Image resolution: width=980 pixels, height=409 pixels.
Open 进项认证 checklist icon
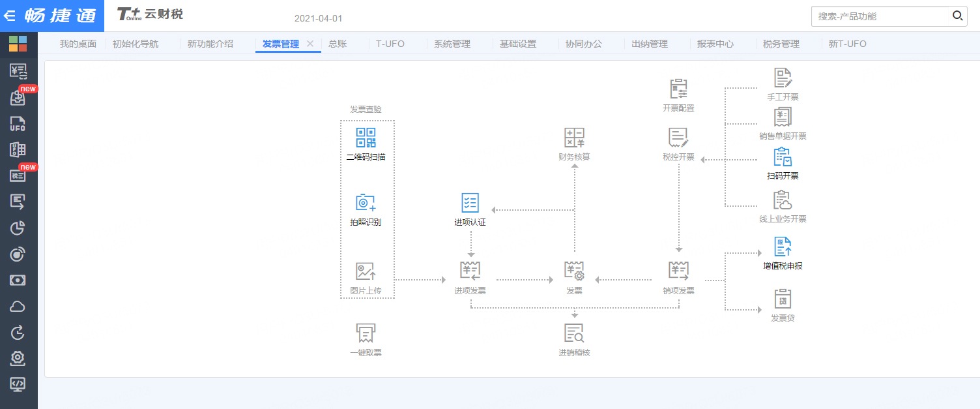point(470,203)
